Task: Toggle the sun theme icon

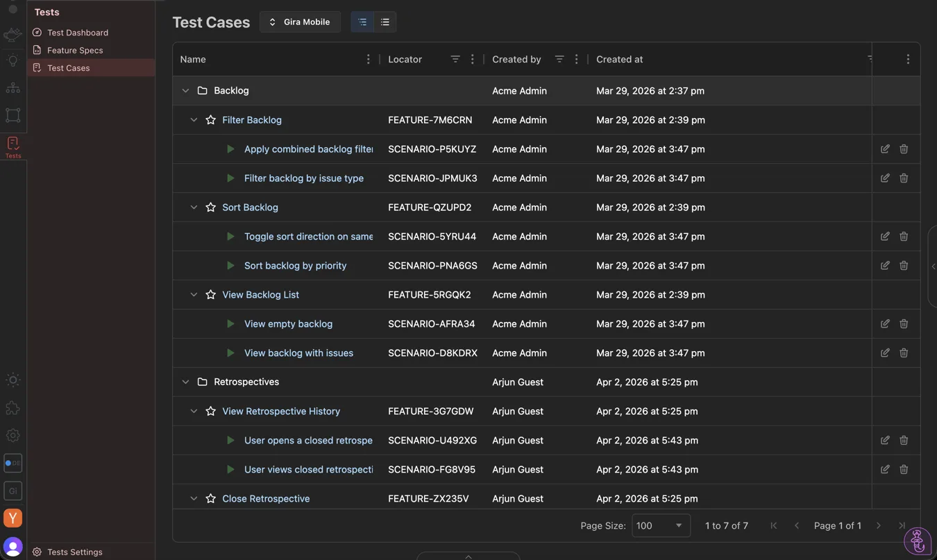Action: [12, 380]
